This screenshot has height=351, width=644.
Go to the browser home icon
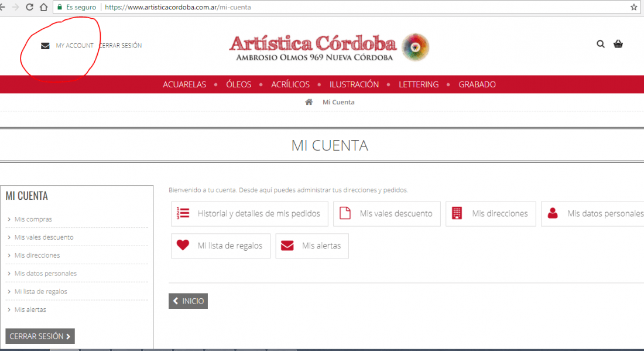pos(43,7)
